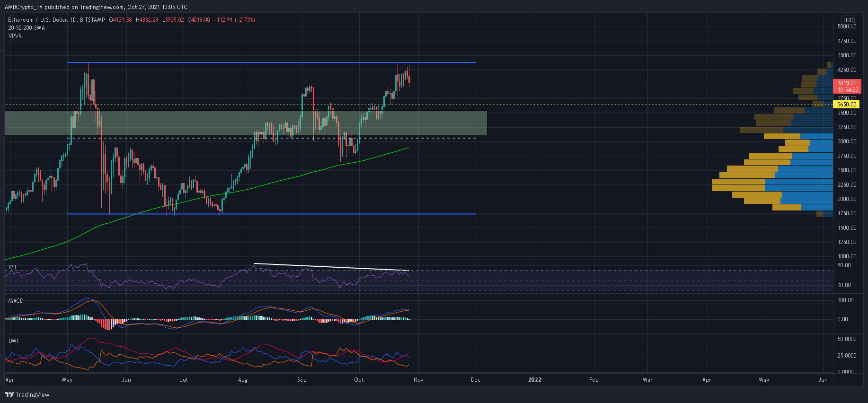Click the RSI pane label
Viewport: 868px width, 403px height.
tap(12, 267)
